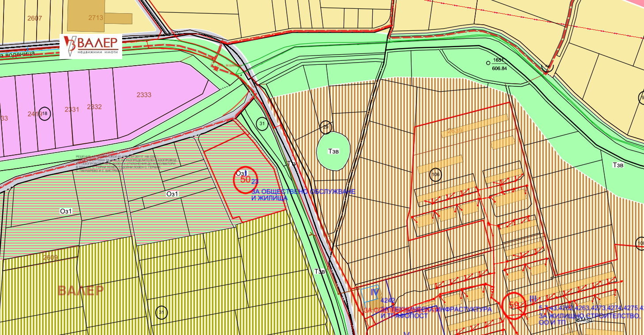This screenshot has height=335, width=644.
Task: Select parcel 2607 at top left
Action: (x=34, y=18)
